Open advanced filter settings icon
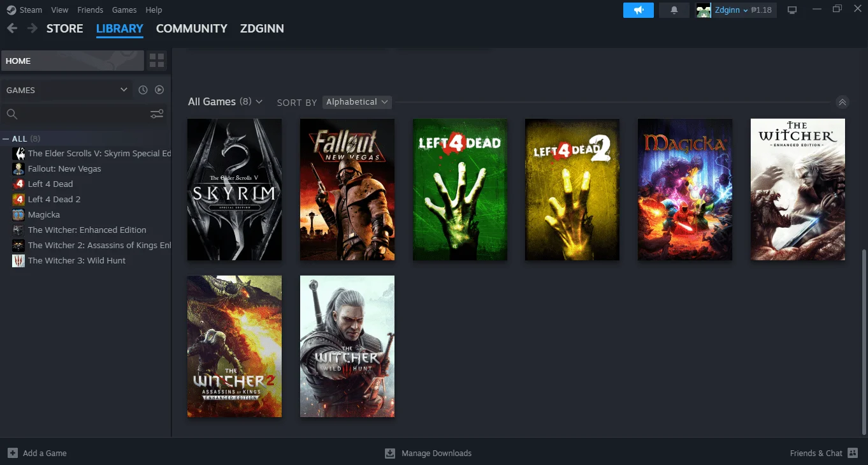 [157, 114]
